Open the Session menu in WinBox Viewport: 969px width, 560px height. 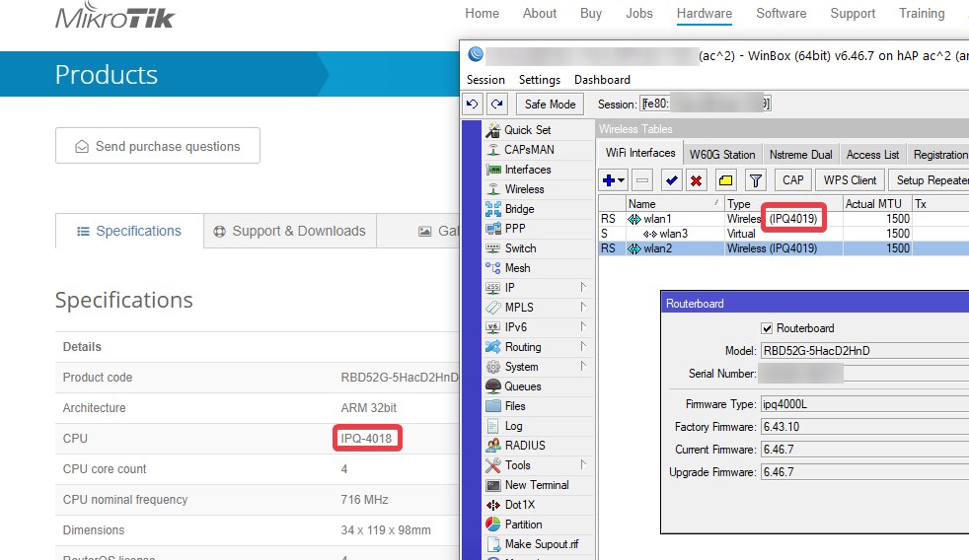[485, 80]
